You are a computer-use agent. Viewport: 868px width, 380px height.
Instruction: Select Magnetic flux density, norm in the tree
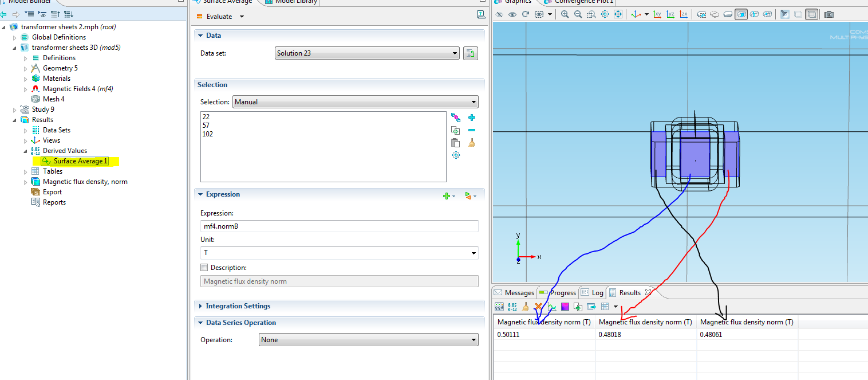85,182
